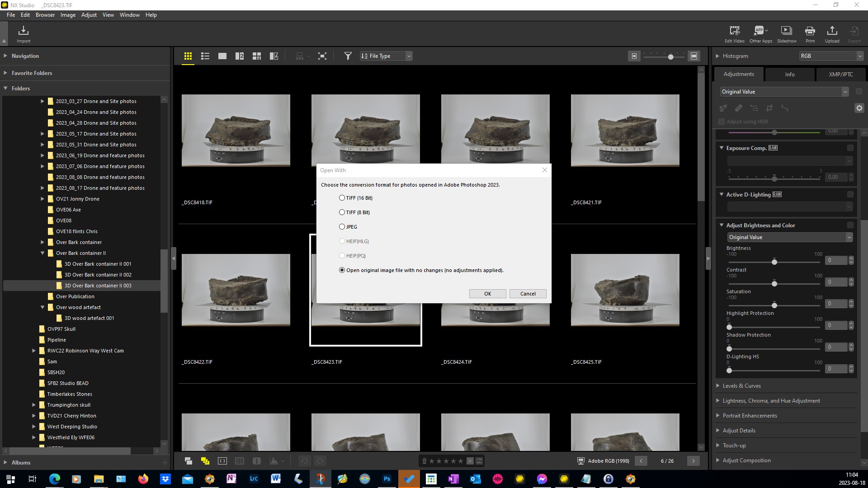Switch to the XMP/IPTC tab
The height and width of the screenshot is (488, 868).
coord(840,75)
